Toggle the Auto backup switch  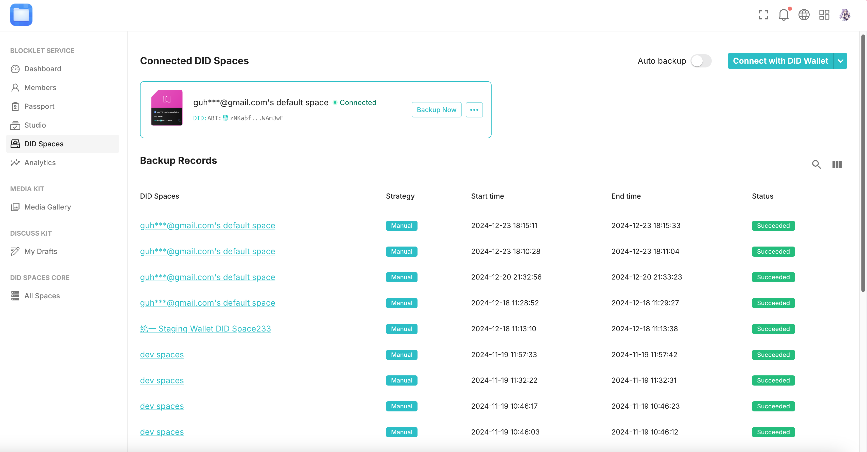[701, 61]
